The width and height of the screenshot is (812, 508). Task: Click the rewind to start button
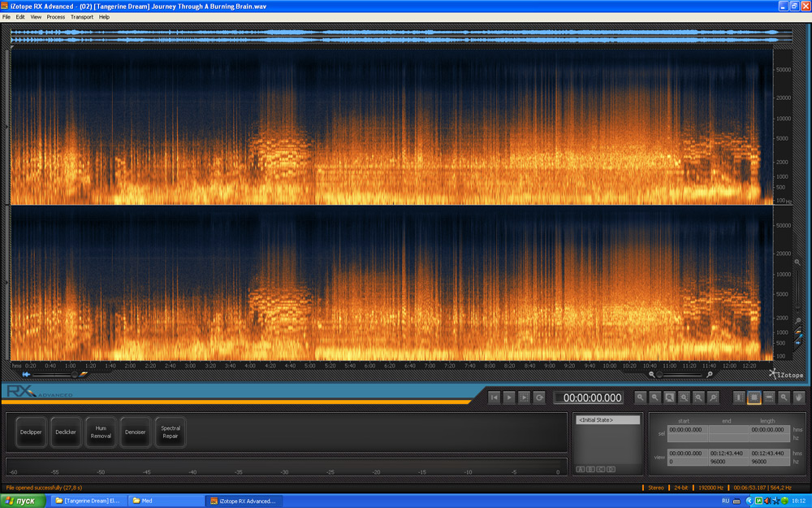click(494, 397)
